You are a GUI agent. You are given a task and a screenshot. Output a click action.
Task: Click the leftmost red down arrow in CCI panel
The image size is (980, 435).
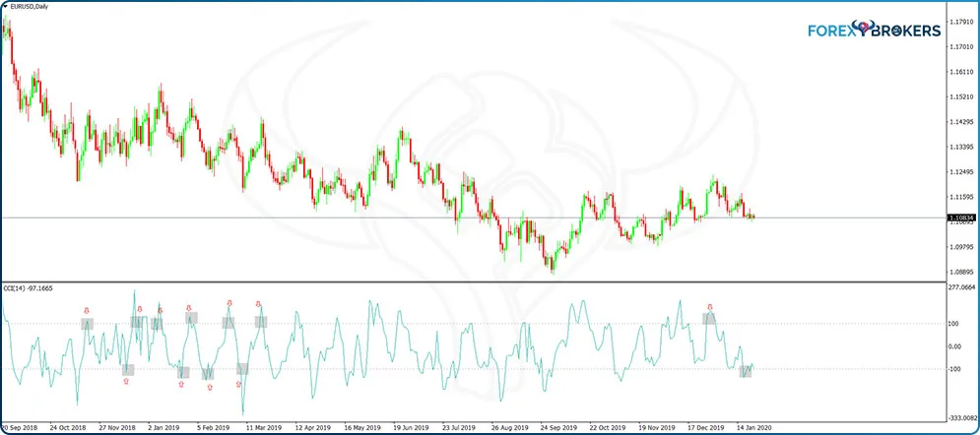86,310
